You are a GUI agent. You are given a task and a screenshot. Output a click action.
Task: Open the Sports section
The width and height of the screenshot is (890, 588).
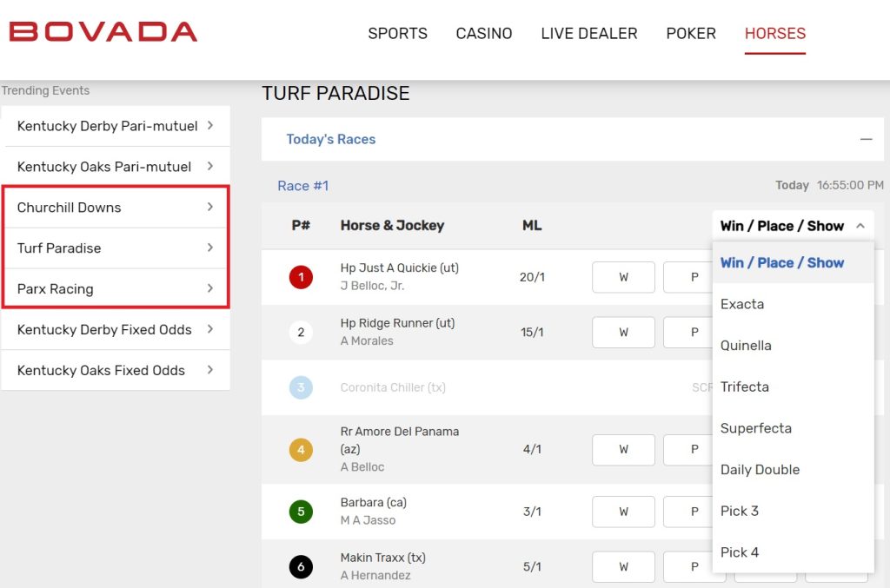pos(397,34)
